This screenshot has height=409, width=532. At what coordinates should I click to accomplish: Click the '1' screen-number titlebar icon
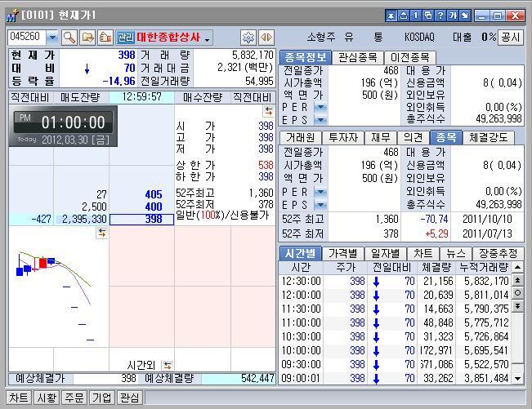416,16
